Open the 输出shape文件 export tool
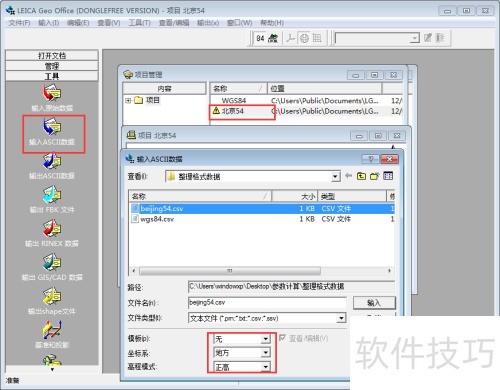The image size is (500, 390). pos(52,301)
